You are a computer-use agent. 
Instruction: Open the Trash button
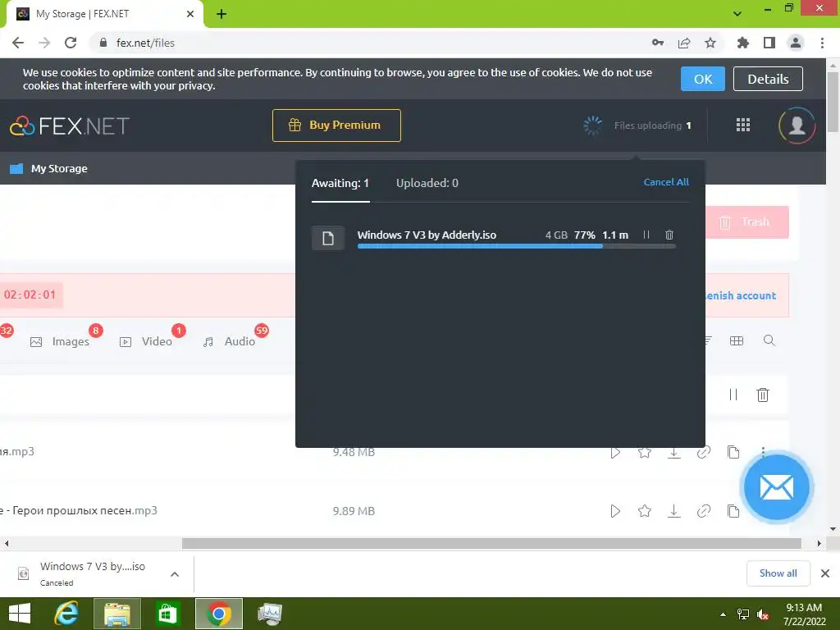[746, 221]
